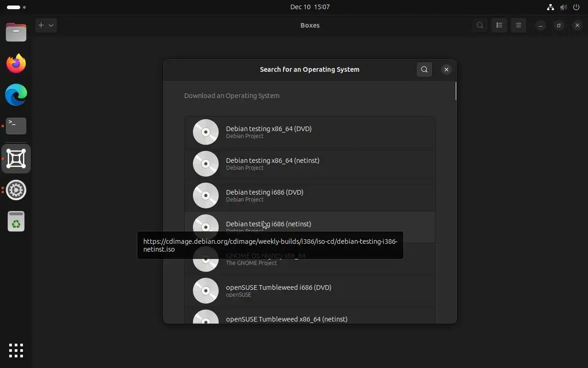Click disc icon beside openSUSE Tumbleweed i686 (DVD)
Viewport: 588px width, 368px height.
tap(206, 291)
